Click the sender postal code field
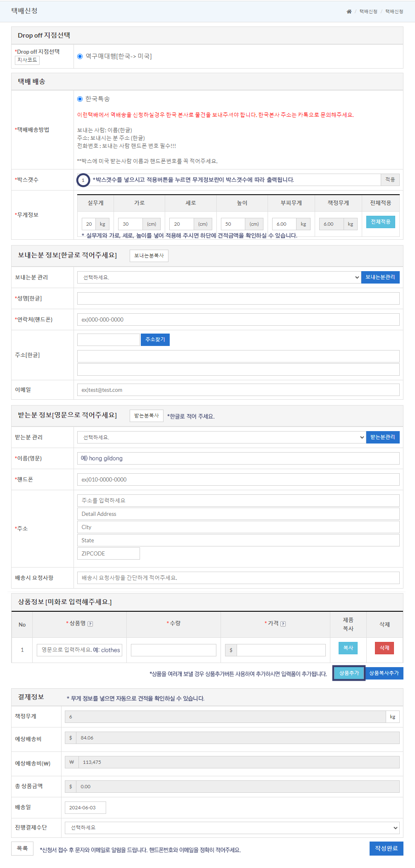The width and height of the screenshot is (415, 868). click(109, 340)
